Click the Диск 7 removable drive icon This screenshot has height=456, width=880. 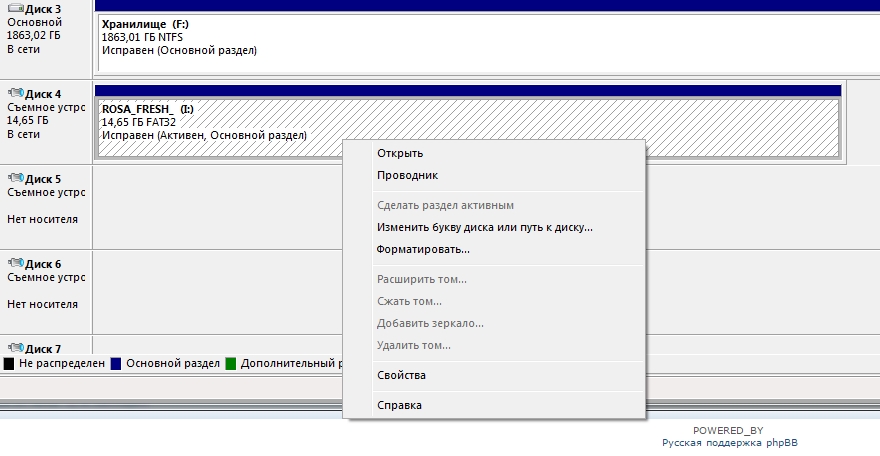coord(16,348)
